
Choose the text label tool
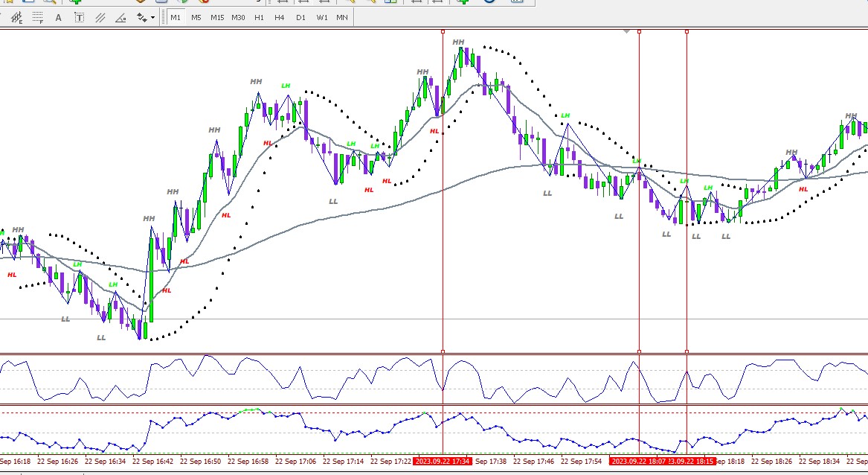[79, 18]
